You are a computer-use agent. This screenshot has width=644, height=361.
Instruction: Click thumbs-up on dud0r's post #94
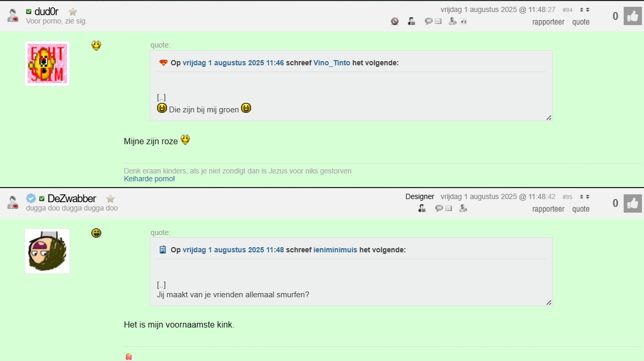pos(633,16)
